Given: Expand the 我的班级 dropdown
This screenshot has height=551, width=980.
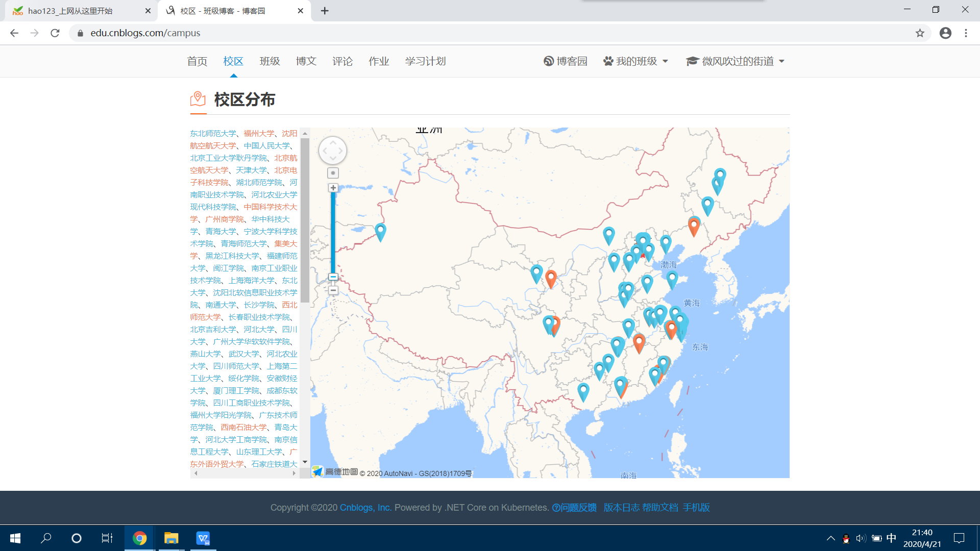Looking at the screenshot, I should (x=636, y=61).
